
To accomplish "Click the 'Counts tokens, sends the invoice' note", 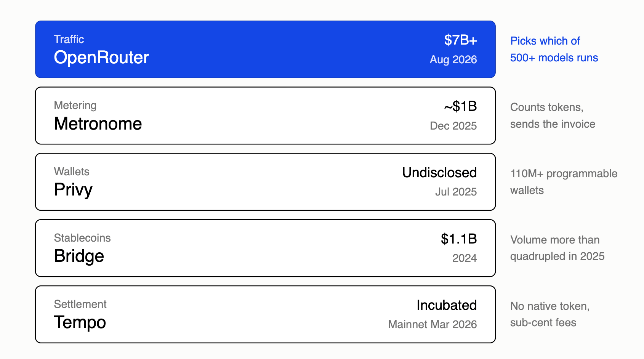I will click(553, 115).
